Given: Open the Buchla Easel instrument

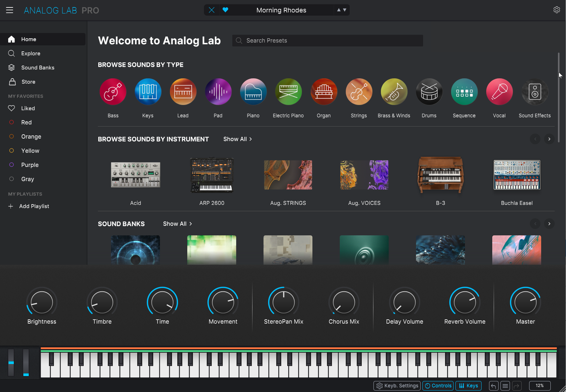Looking at the screenshot, I should pos(517,175).
